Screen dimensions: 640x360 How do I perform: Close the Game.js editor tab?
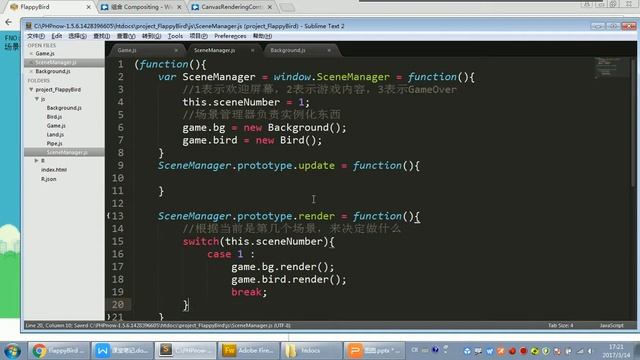click(x=176, y=50)
